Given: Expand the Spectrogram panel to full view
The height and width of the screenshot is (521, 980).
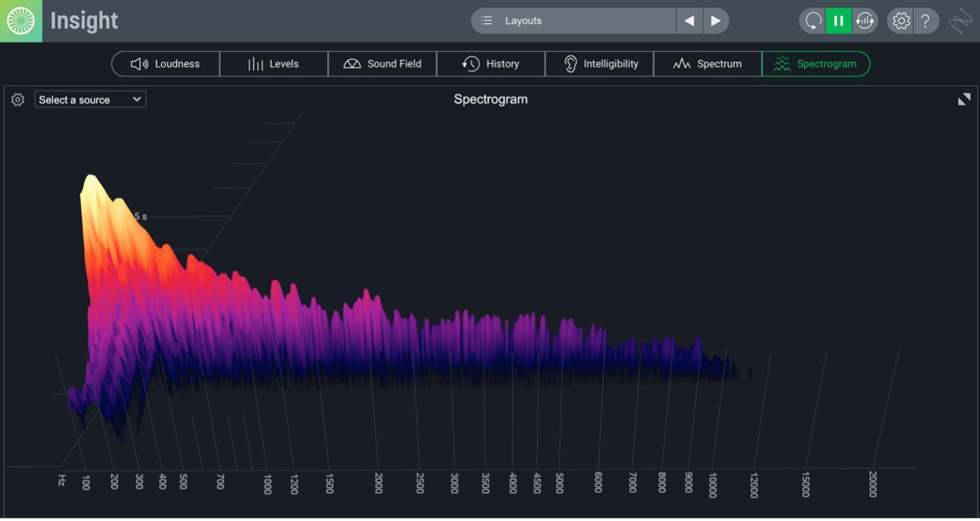Looking at the screenshot, I should (x=964, y=100).
